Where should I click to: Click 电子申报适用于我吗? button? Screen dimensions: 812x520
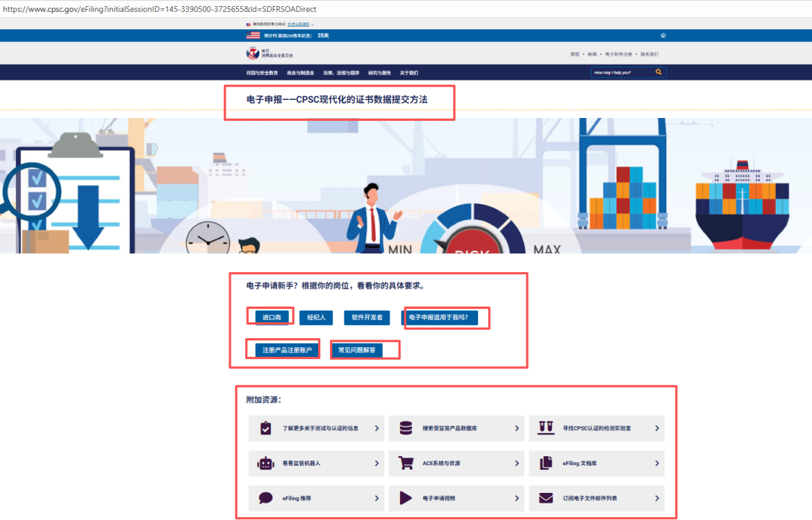[x=438, y=317]
